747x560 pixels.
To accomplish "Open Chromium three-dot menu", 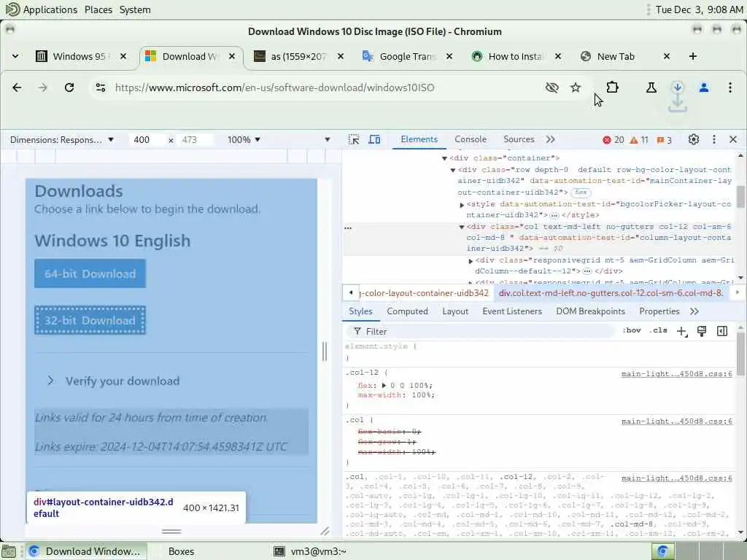I will coord(729,87).
